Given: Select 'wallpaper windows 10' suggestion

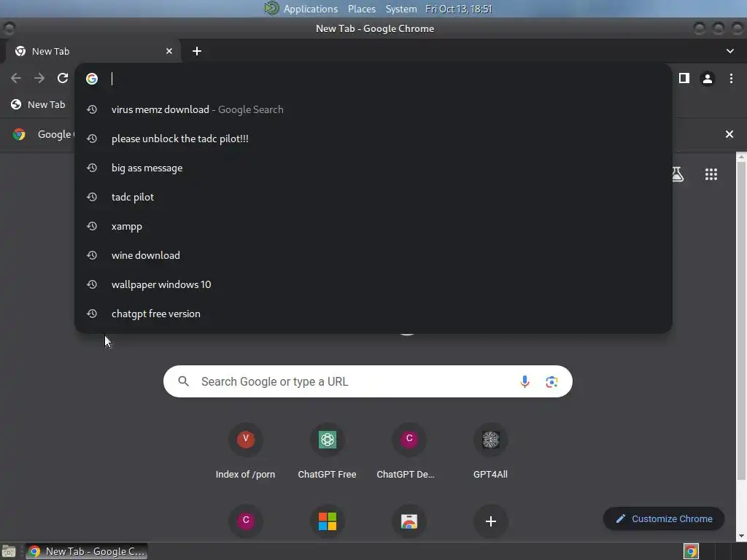Looking at the screenshot, I should [373, 284].
